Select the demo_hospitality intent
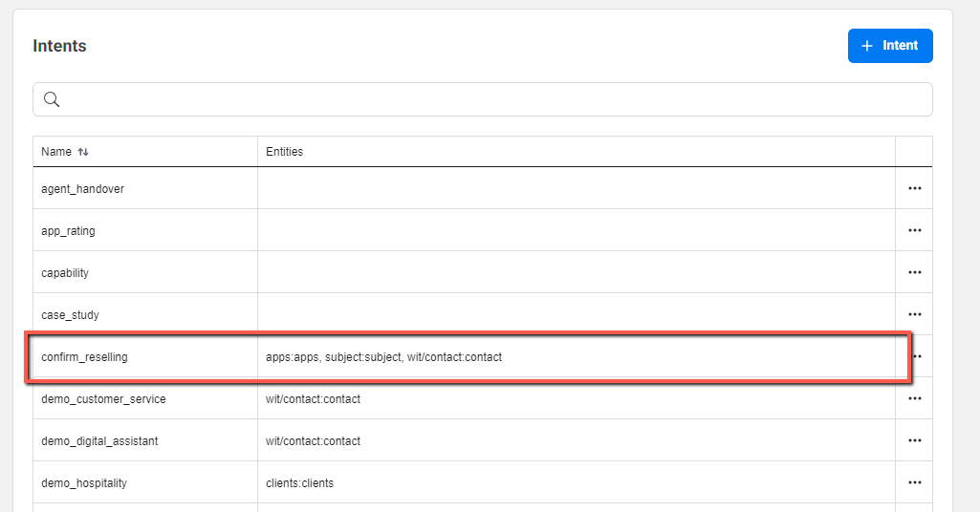Screen dimensions: 980x512 click(x=84, y=483)
